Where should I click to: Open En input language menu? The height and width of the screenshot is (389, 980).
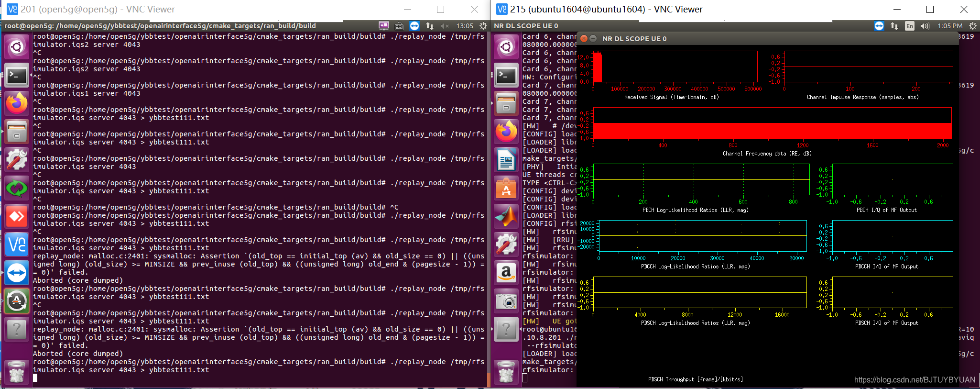[x=909, y=26]
